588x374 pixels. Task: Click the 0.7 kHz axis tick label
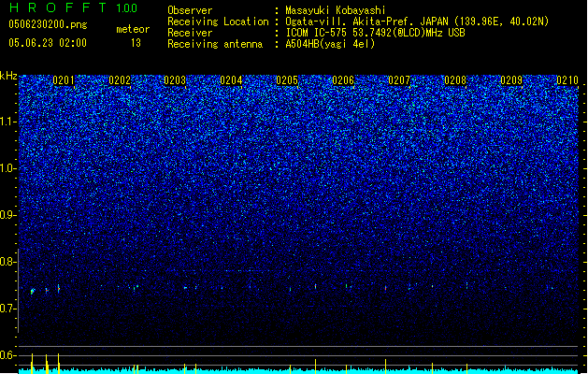click(x=8, y=309)
